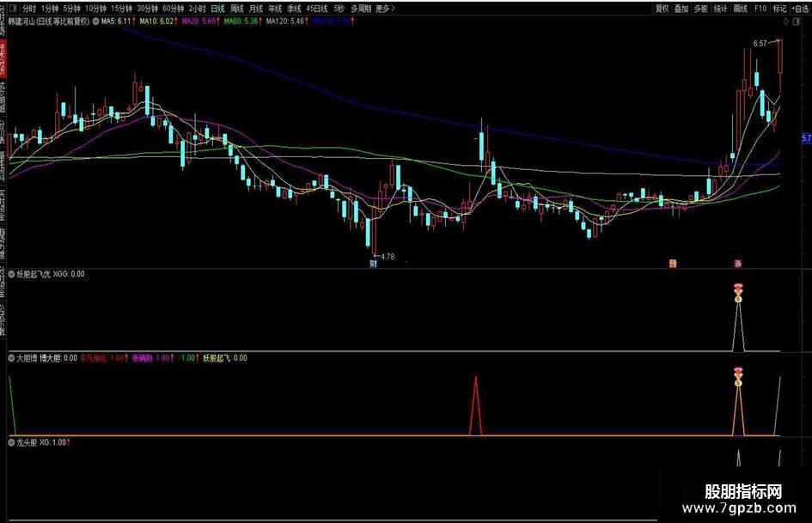
Task: Select the 周线 weekly period tab
Action: click(x=236, y=9)
